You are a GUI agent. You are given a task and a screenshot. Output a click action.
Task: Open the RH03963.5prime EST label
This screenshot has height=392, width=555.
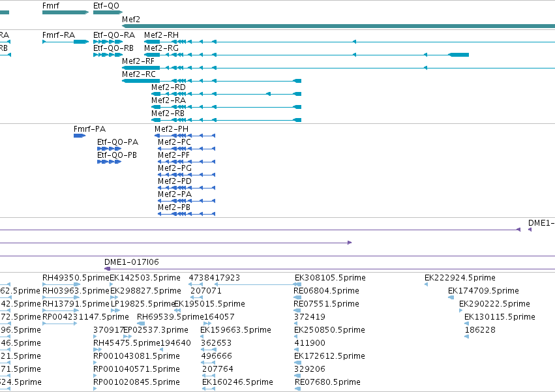76,291
